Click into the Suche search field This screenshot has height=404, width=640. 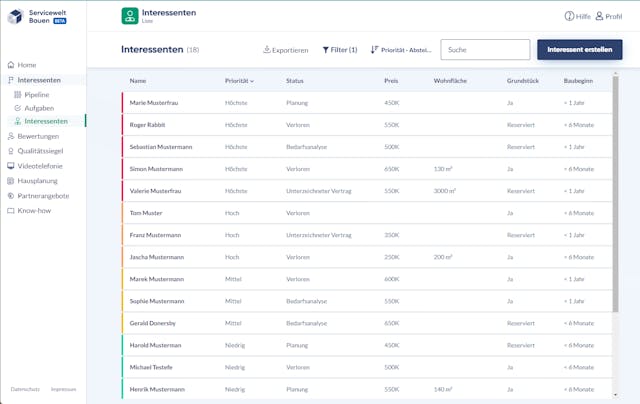pyautogui.click(x=485, y=50)
